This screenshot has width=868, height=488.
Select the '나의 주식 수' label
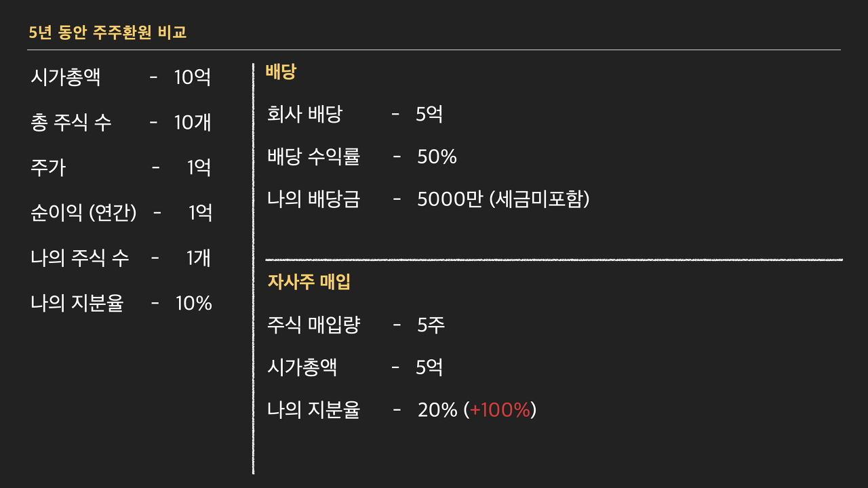coord(80,258)
